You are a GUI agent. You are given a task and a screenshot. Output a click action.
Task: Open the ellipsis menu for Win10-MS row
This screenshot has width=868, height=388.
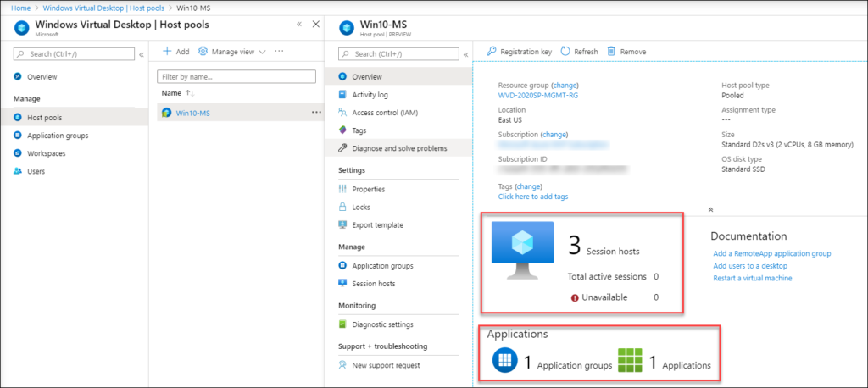pyautogui.click(x=316, y=113)
